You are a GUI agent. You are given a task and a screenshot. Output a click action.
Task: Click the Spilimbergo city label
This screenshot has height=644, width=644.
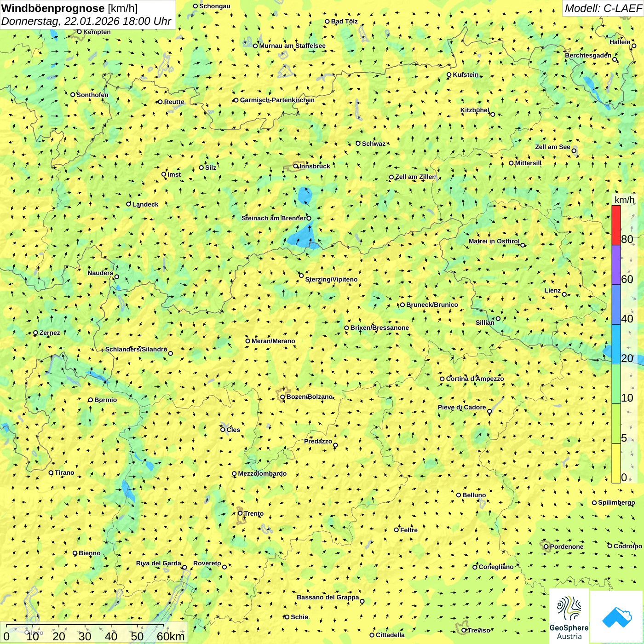616,502
